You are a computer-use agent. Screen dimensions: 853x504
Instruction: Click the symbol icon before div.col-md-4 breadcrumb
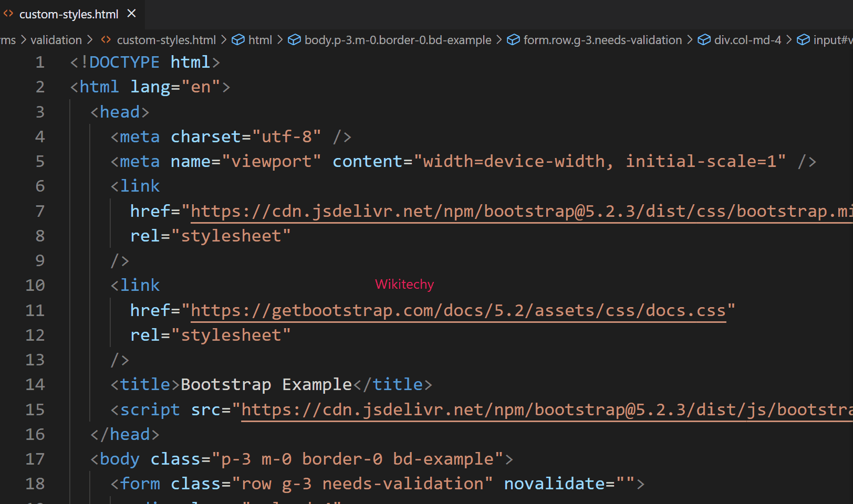[x=704, y=39]
